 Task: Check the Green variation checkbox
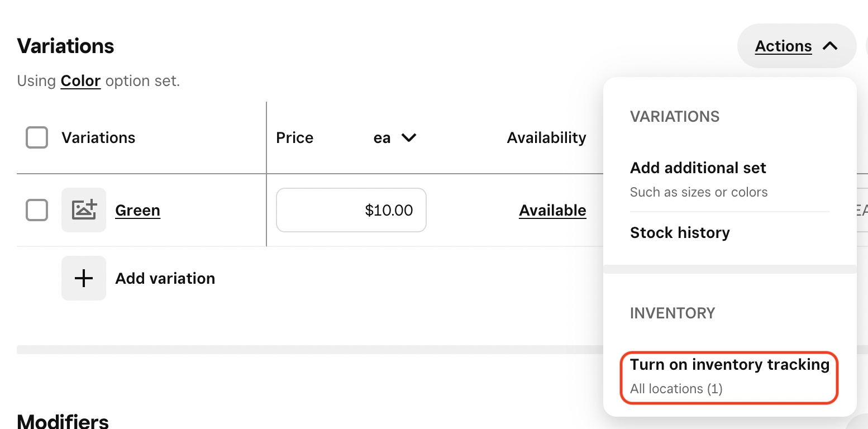point(37,211)
